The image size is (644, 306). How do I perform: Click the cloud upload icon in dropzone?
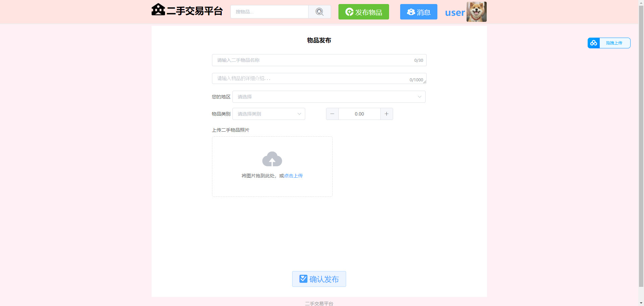click(x=272, y=159)
